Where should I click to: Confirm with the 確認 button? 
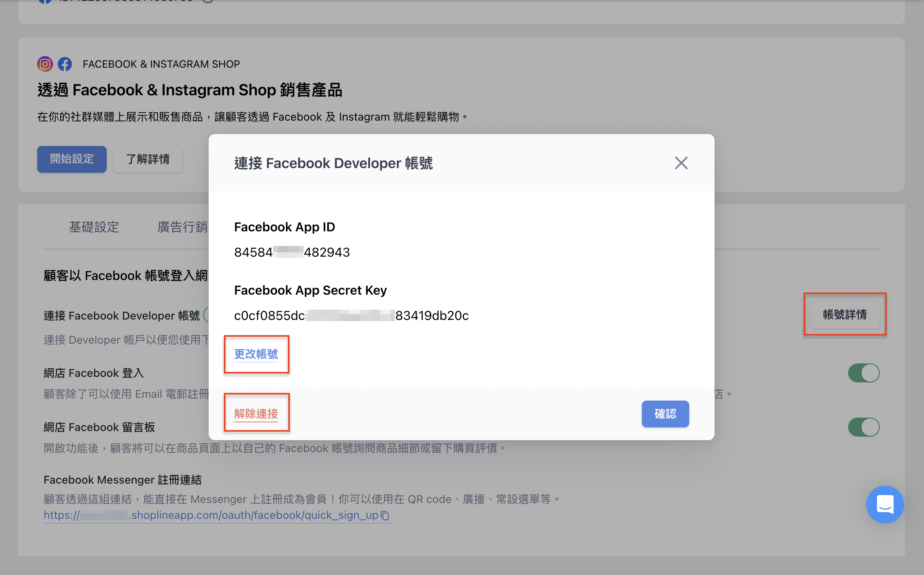point(665,414)
